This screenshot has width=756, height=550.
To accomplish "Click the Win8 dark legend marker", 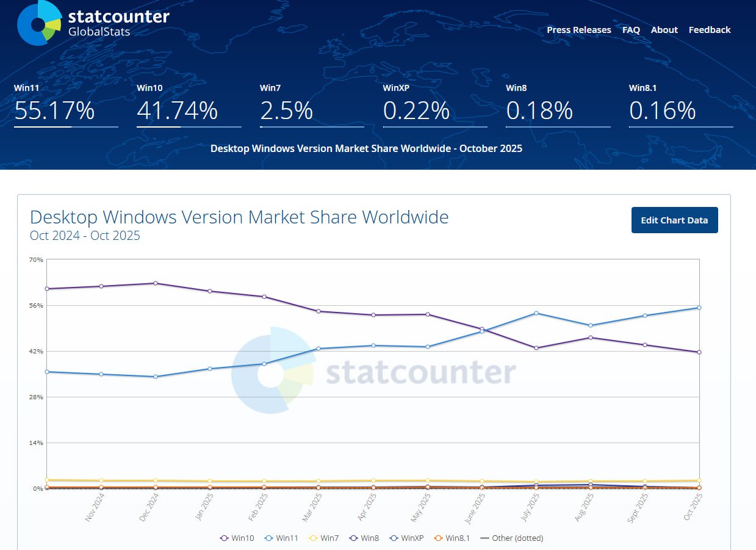I will click(353, 538).
